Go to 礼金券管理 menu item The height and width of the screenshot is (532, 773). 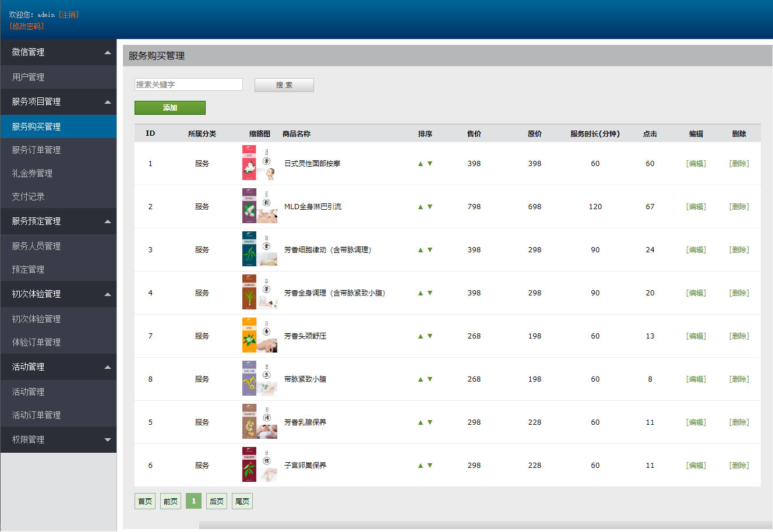pos(32,173)
